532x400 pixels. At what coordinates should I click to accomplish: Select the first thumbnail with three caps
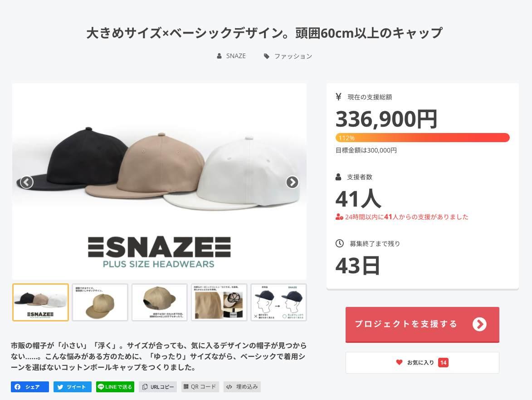41,302
